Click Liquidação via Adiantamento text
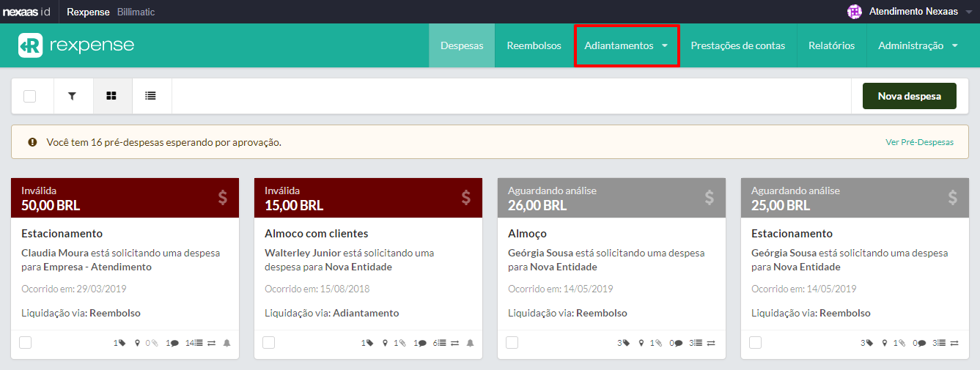 pyautogui.click(x=332, y=313)
